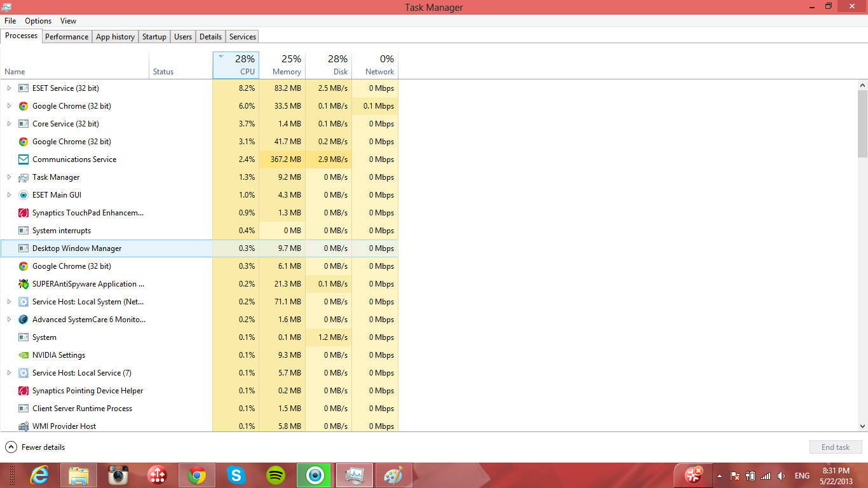Sort processes by Memory column header
The height and width of the screenshot is (488, 868).
[x=282, y=65]
